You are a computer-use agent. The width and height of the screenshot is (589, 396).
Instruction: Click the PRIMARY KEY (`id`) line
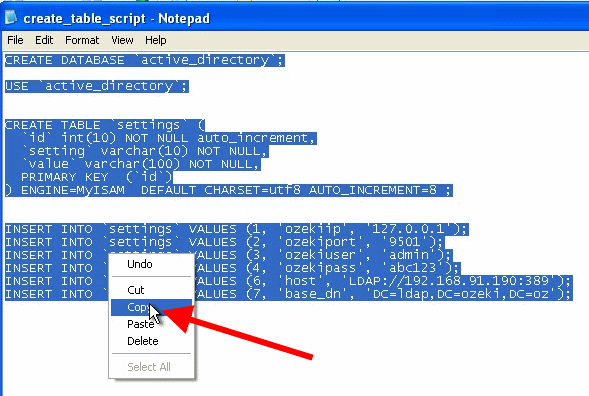[89, 177]
